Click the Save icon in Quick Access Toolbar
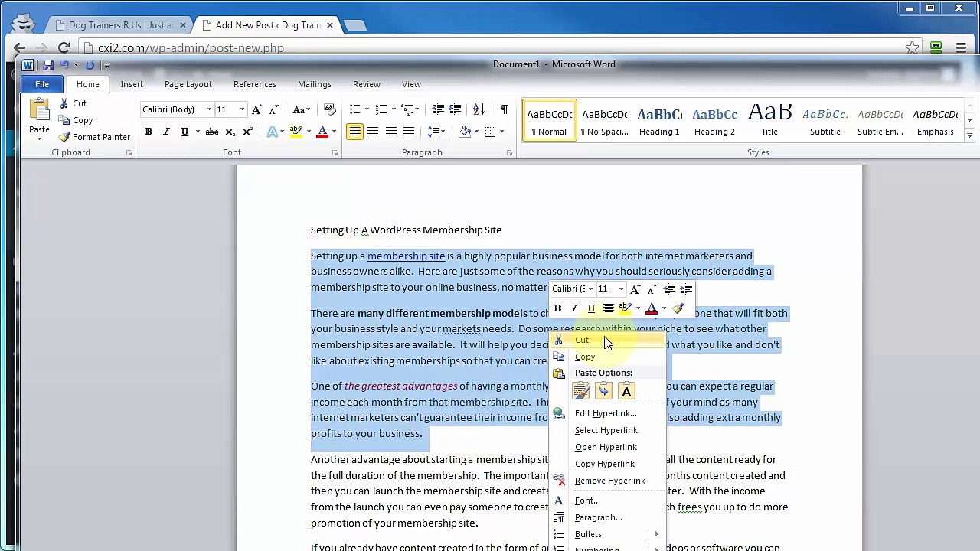The image size is (980, 551). coord(48,65)
